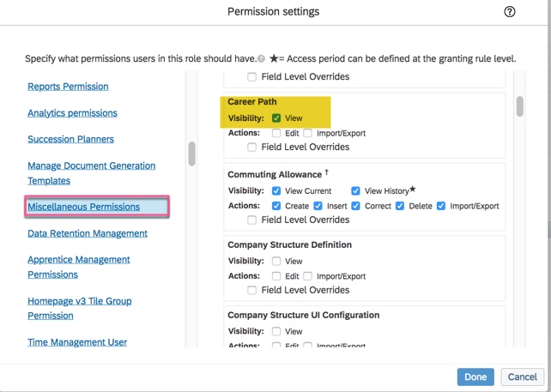This screenshot has height=392, width=551.
Task: Click the info icon after permissions description
Action: [x=261, y=59]
